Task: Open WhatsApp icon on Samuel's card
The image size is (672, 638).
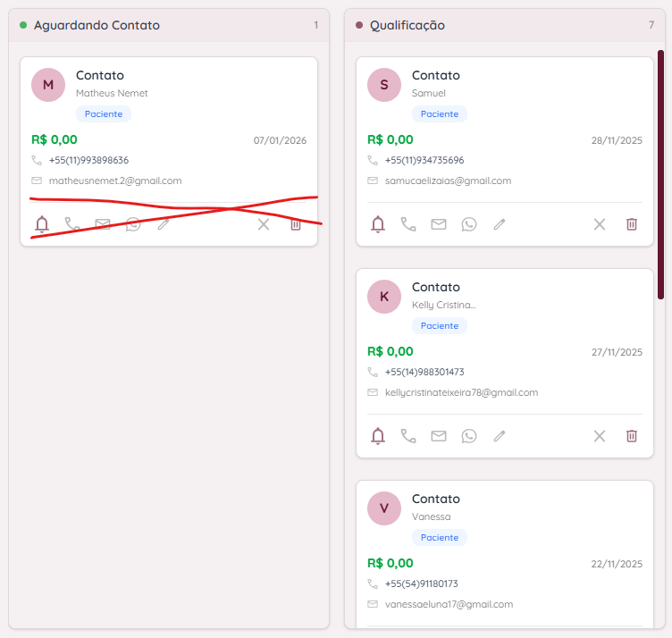Action: 469,224
